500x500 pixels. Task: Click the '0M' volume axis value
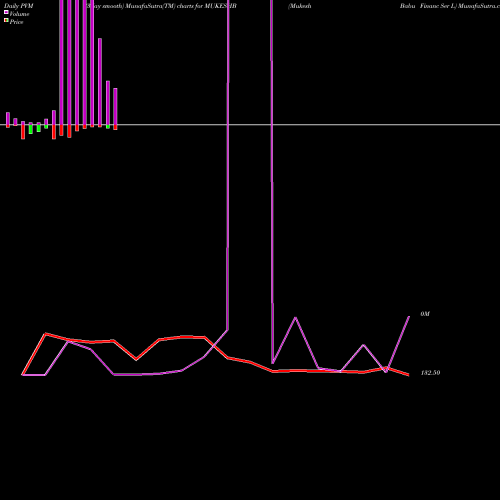click(x=425, y=314)
